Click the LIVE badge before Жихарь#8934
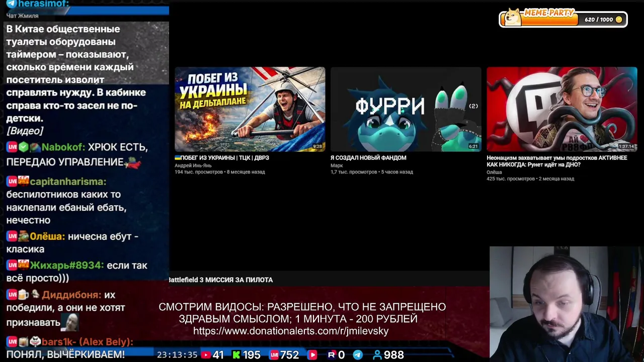This screenshot has width=644, height=362. [x=12, y=265]
